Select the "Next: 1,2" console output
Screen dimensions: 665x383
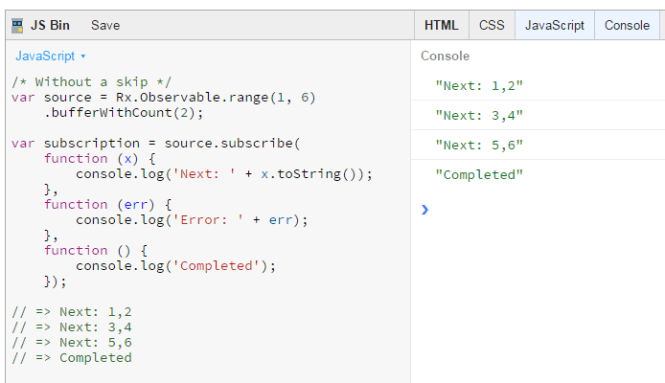[x=479, y=86]
